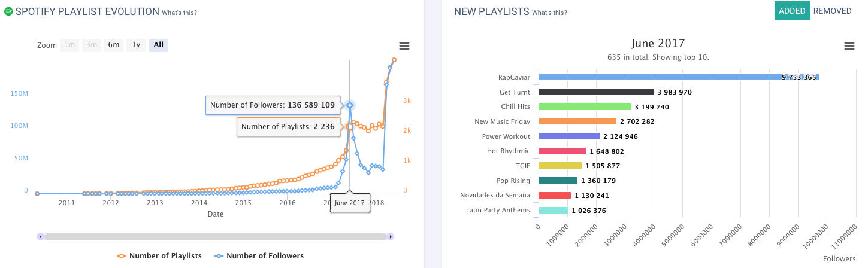Click the 635 in total subtitle

658,57
